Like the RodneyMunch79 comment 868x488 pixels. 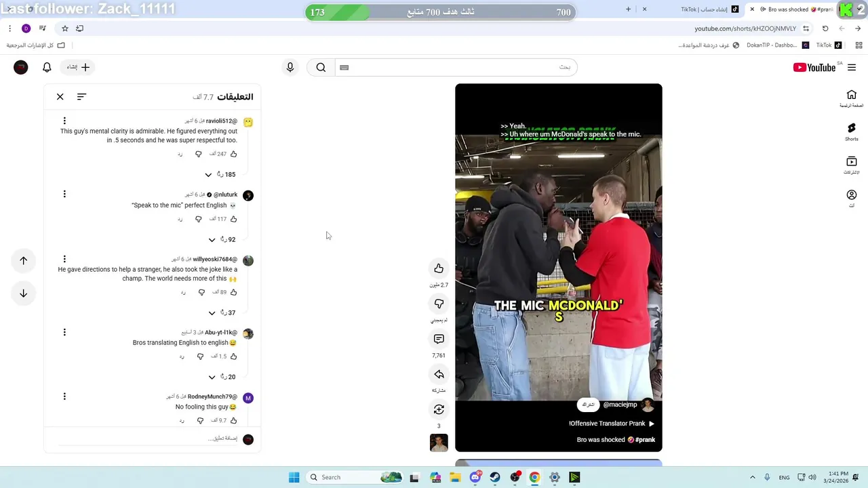pos(233,420)
